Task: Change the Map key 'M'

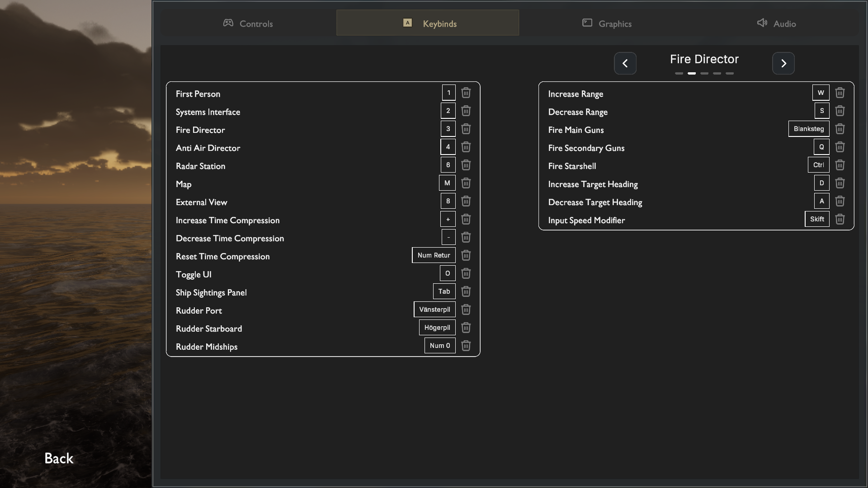Action: [447, 183]
